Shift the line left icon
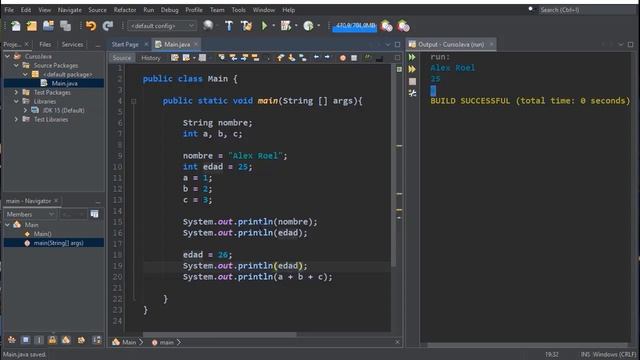This screenshot has height=360, width=640. (x=316, y=58)
